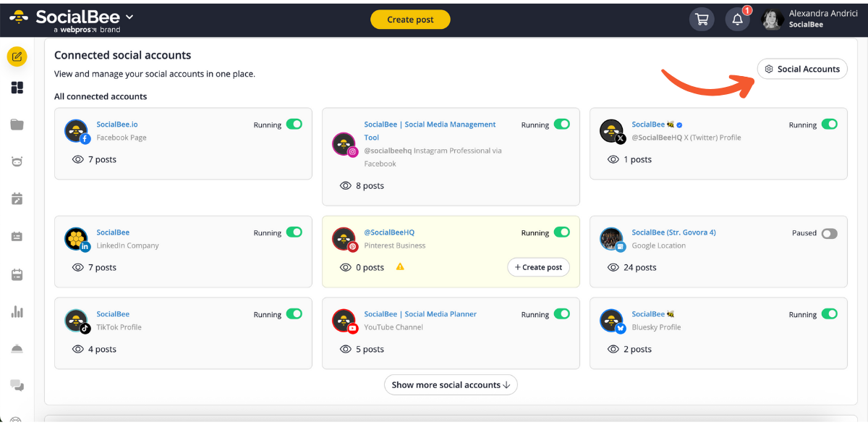
Task: Open the concierge bell sidebar item
Action: point(17,349)
